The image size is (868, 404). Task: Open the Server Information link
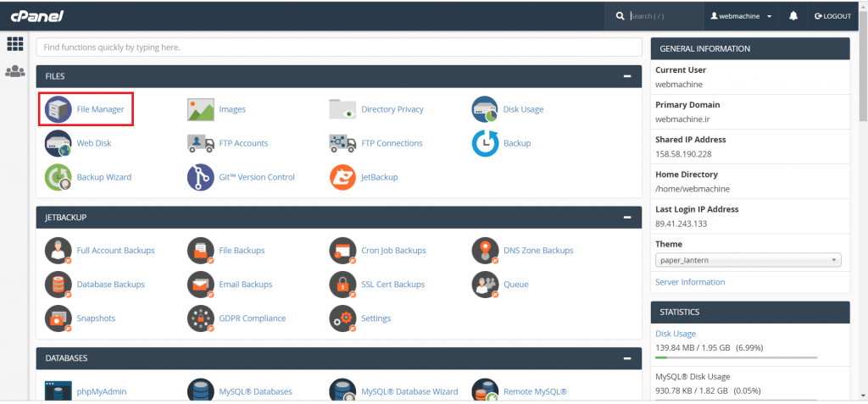point(690,282)
